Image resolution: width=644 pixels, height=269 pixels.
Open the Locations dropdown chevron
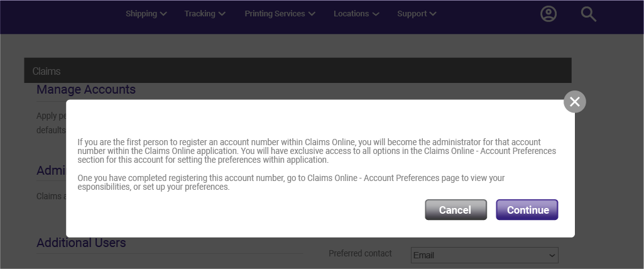tap(375, 14)
